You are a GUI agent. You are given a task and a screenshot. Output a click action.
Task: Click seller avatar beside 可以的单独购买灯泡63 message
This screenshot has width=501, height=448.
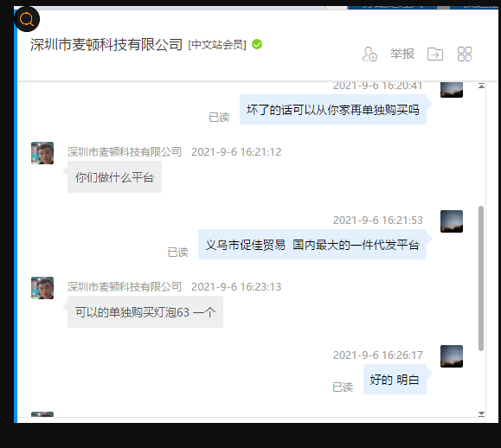(x=42, y=288)
